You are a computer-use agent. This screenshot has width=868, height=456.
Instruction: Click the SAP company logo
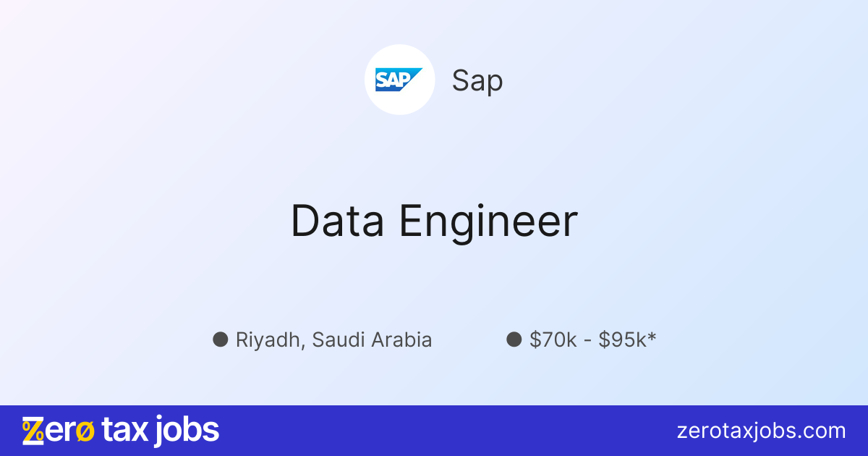pos(399,80)
